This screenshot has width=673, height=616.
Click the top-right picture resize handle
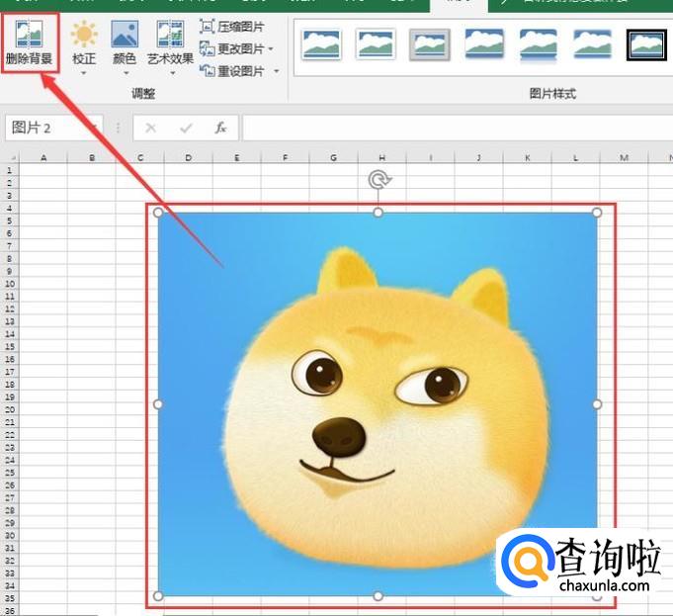[597, 213]
